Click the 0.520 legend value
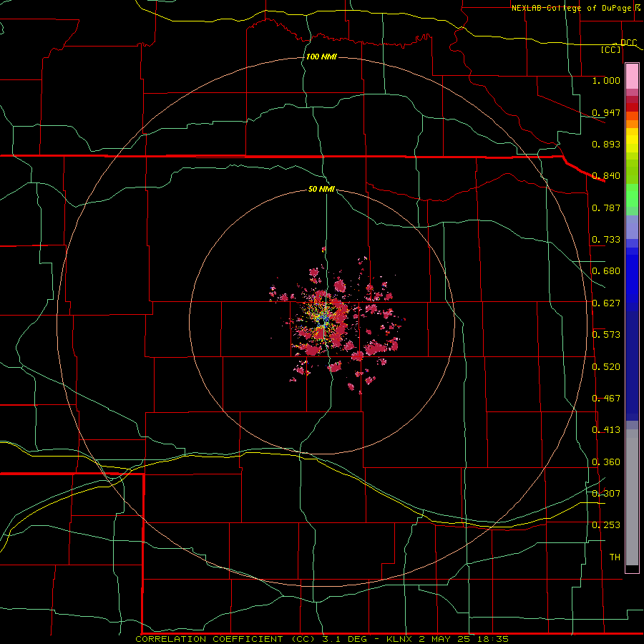Screen dimensions: 644x644 point(606,367)
